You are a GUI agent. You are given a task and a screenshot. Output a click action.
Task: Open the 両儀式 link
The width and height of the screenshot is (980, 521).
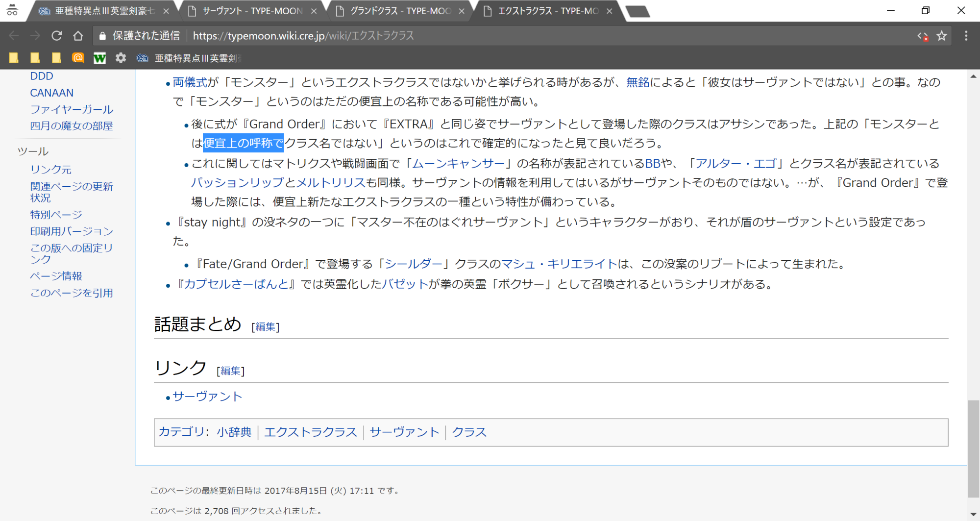[x=190, y=82]
